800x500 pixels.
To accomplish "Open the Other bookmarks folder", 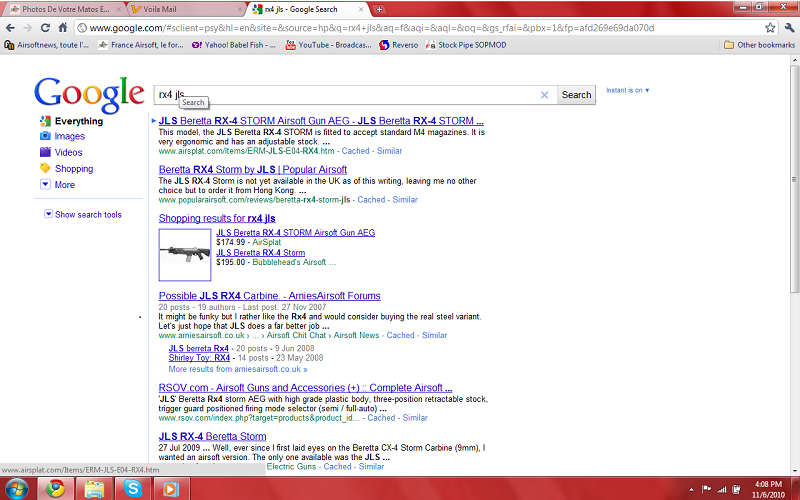I will [759, 45].
